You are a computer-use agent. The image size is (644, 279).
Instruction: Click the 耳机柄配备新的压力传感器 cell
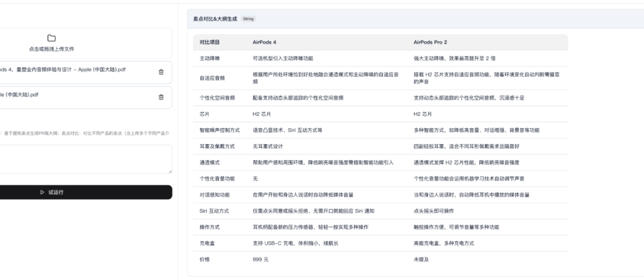311,227
